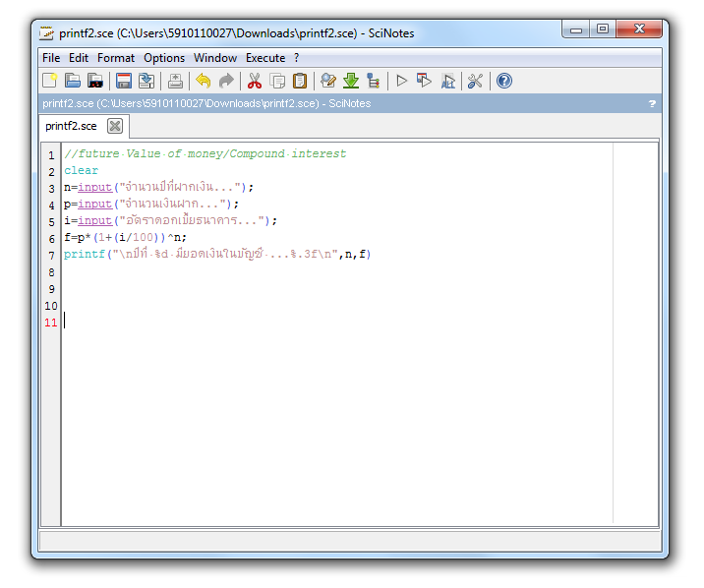This screenshot has height=588, width=704.
Task: Click the New file toolbar icon
Action: (50, 81)
